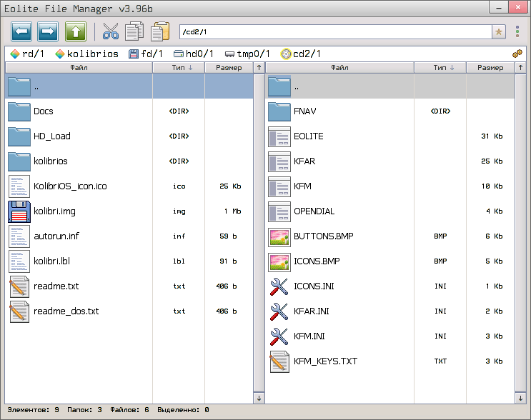Select kolibri.img floppy image file
This screenshot has width=531, height=420.
[54, 211]
